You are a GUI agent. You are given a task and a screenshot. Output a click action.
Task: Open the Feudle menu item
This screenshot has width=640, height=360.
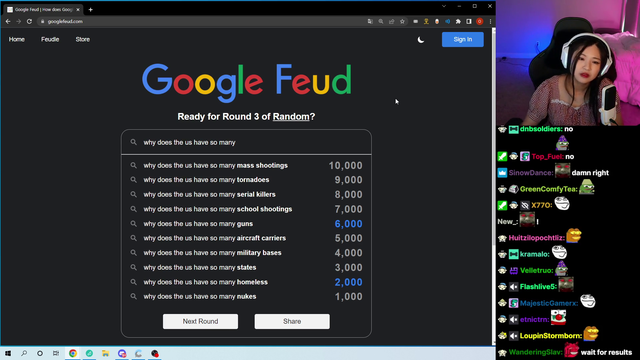[50, 40]
